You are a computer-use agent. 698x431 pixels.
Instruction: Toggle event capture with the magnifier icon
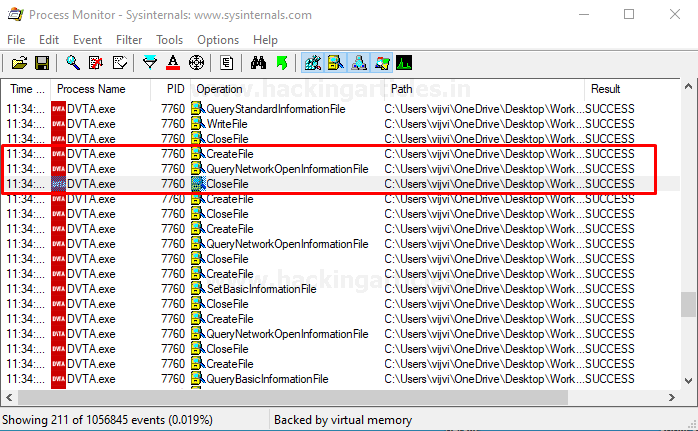73,63
